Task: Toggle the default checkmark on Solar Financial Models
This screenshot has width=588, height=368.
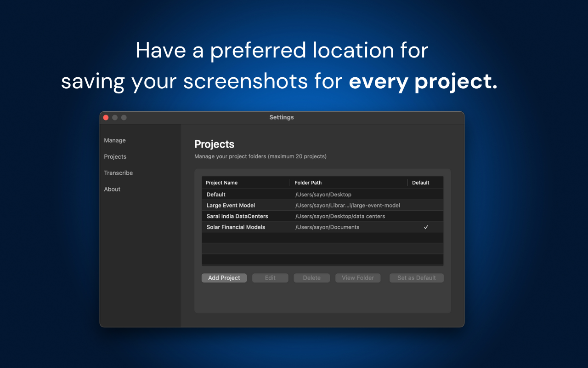Action: click(426, 227)
